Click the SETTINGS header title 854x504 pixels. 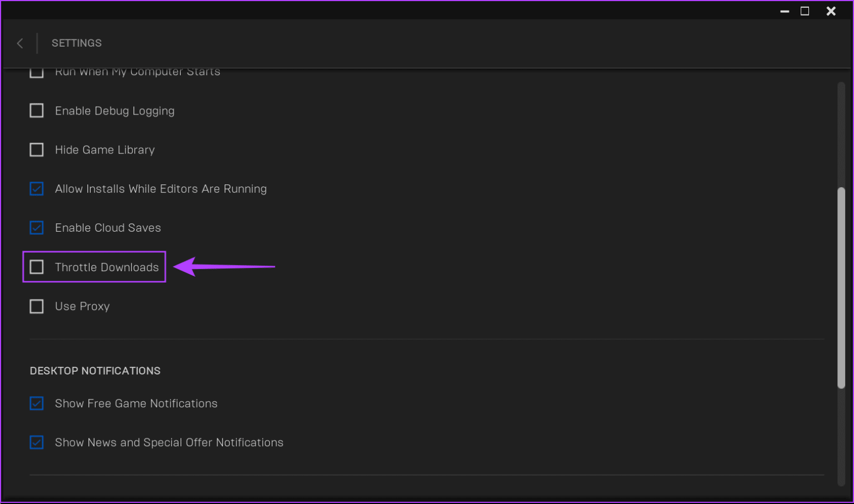point(77,43)
